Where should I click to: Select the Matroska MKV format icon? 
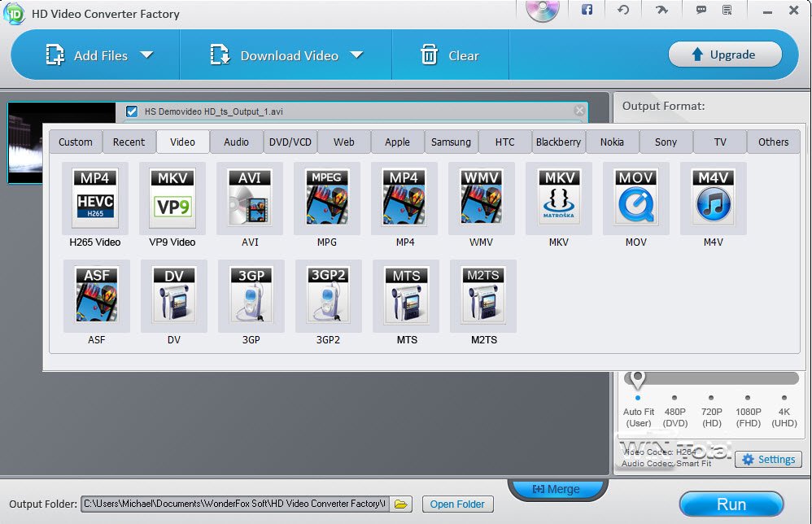[558, 198]
